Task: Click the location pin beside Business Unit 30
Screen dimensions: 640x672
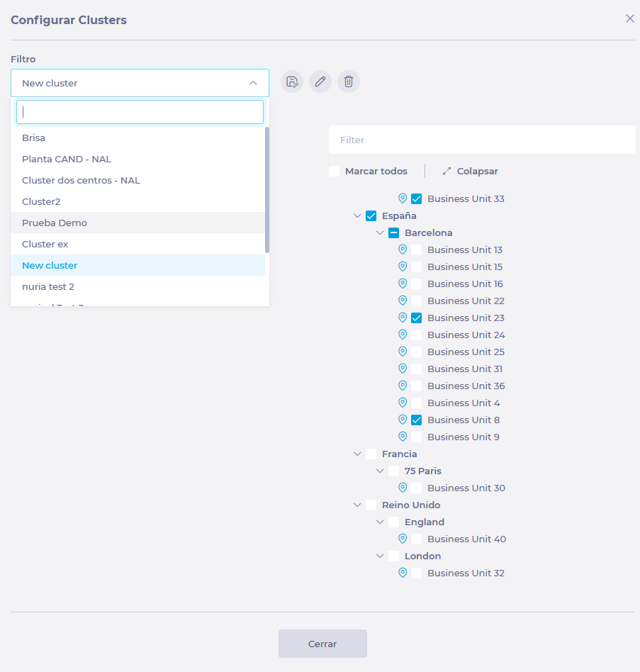Action: pyautogui.click(x=403, y=488)
